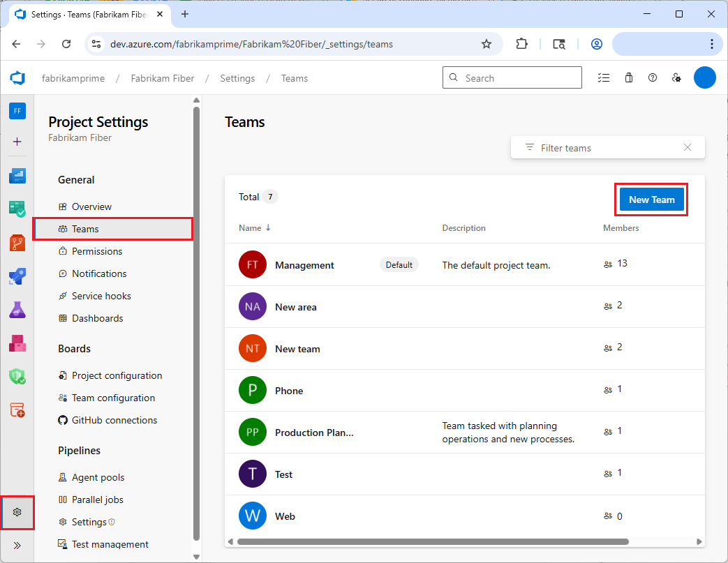Open the user settings gear icon
This screenshot has height=563, width=728.
pyautogui.click(x=676, y=78)
